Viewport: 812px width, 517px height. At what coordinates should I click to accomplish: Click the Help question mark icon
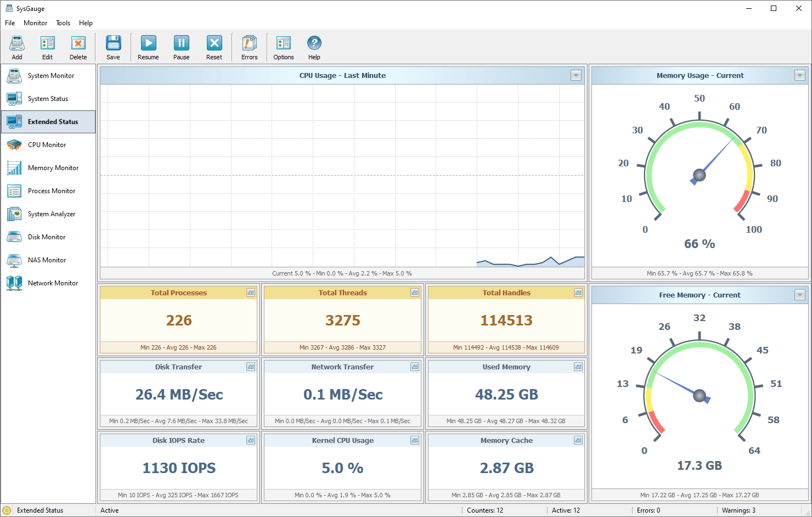click(314, 43)
